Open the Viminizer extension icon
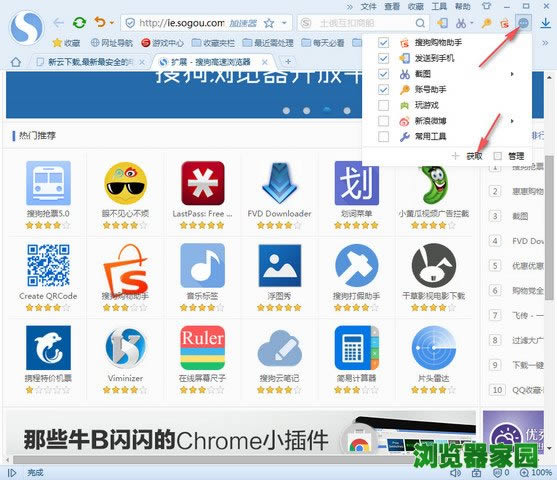 (x=125, y=347)
